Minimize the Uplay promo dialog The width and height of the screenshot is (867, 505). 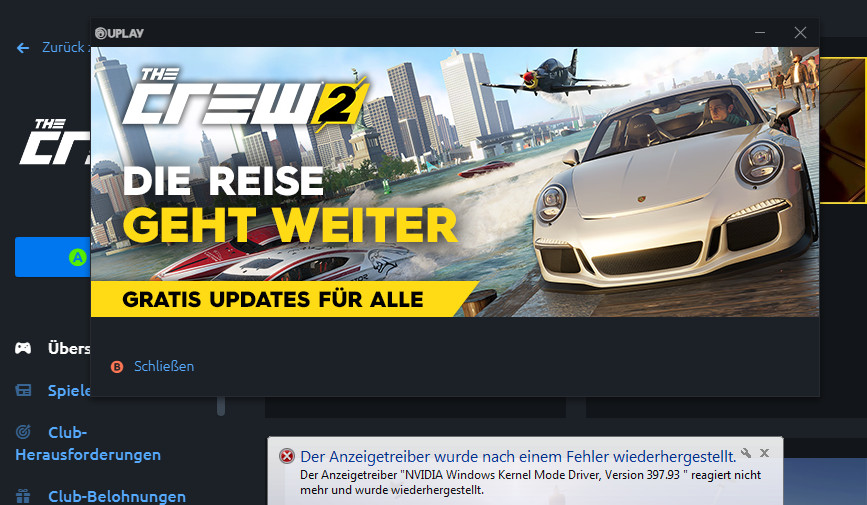point(760,33)
